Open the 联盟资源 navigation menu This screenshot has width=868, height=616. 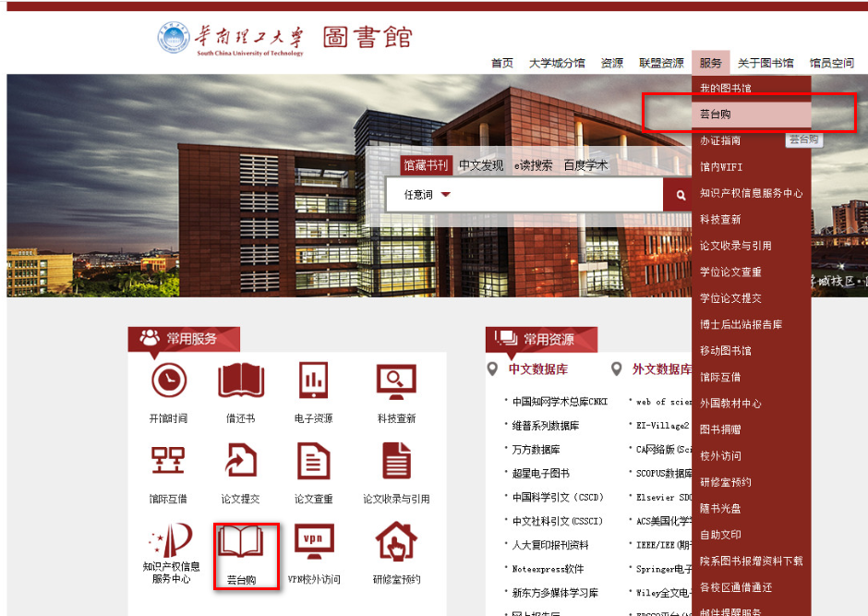pyautogui.click(x=661, y=63)
